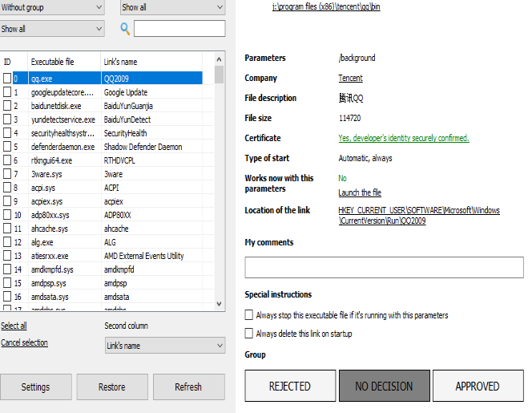Open the 'Launch the file' link
532x413 pixels.
(x=360, y=192)
